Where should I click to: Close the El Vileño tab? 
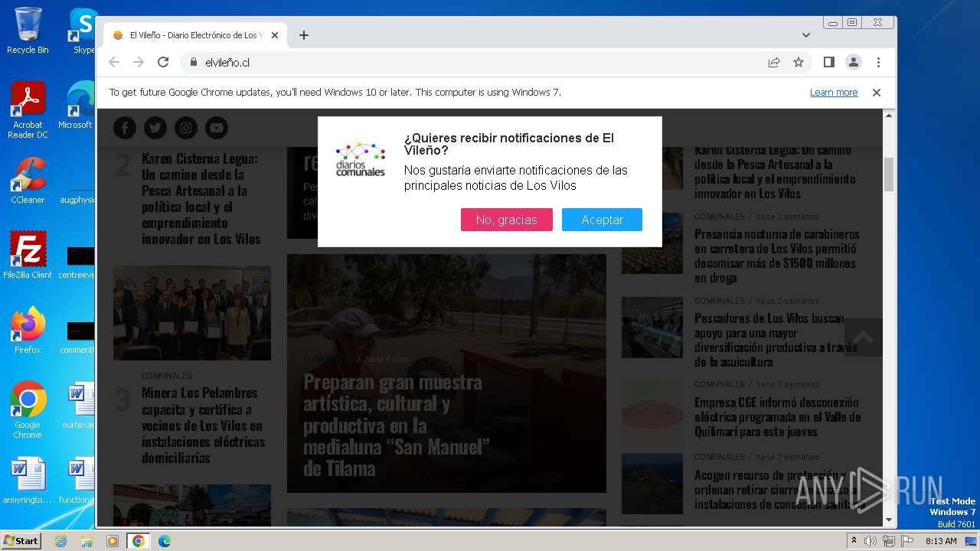pos(275,35)
